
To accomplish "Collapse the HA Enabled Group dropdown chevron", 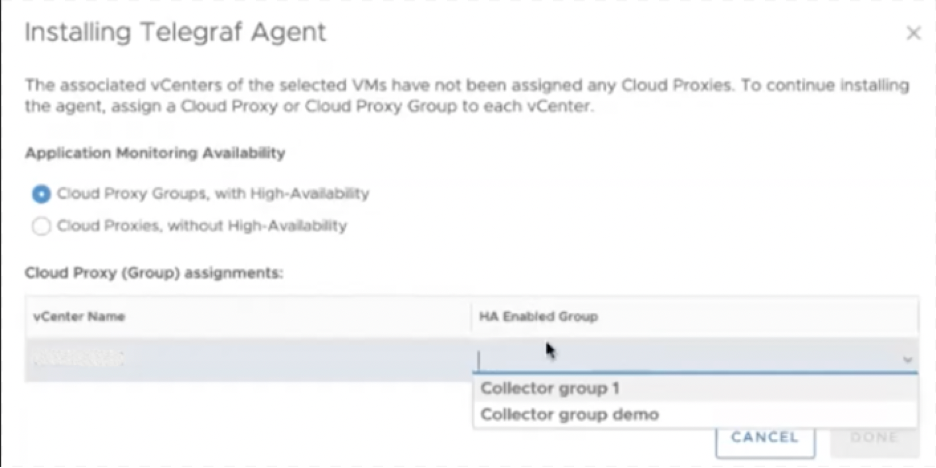I will [907, 360].
